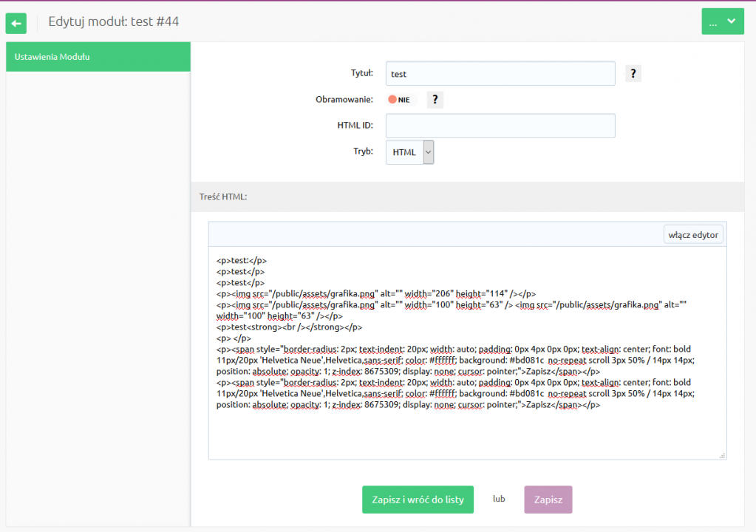Click the Obramowanie label
This screenshot has width=756, height=532.
pos(344,99)
